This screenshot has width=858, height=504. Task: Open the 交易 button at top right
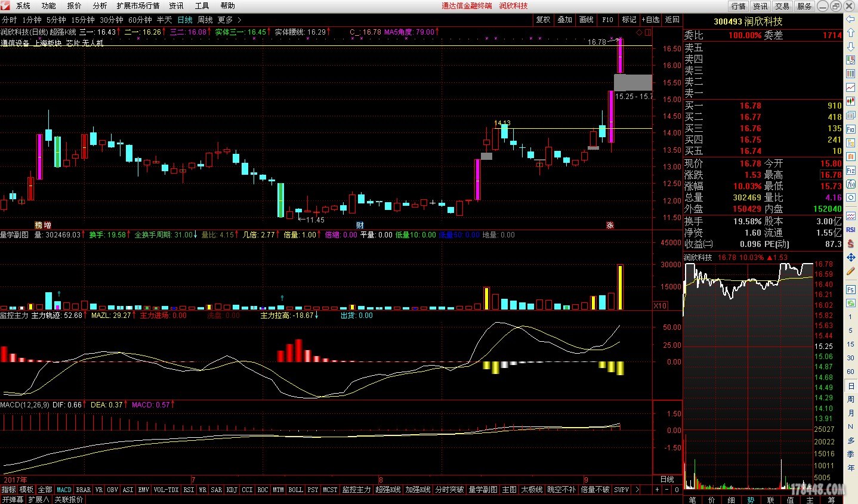point(782,6)
